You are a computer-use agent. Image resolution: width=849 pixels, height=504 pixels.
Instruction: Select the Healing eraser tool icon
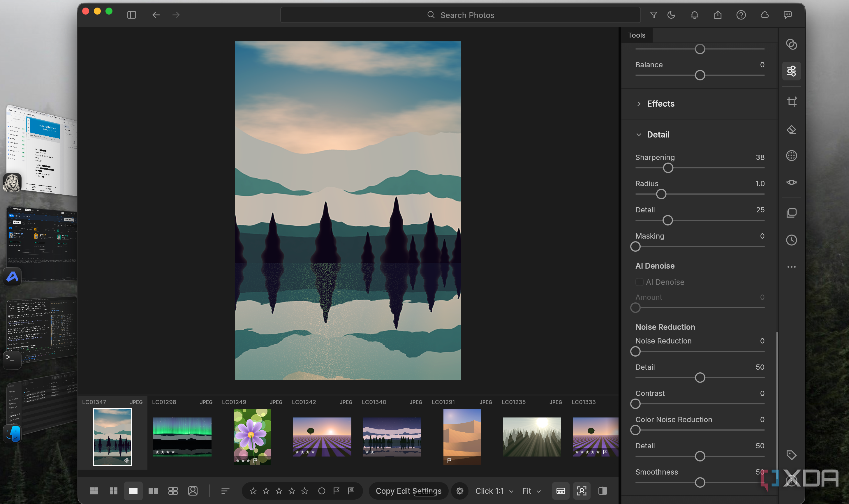click(792, 130)
